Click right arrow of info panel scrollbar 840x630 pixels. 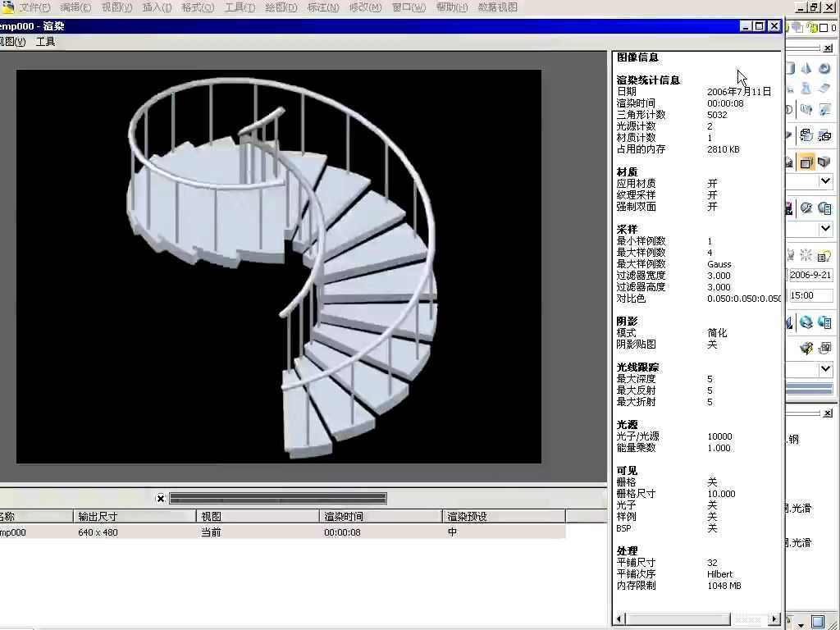click(x=774, y=619)
